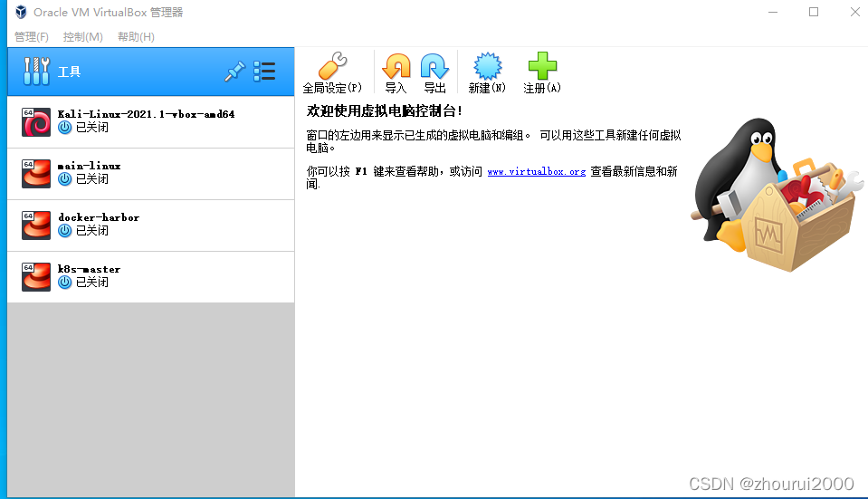Click the VirtualBox title bar logo
The width and height of the screenshot is (868, 499).
click(x=21, y=12)
